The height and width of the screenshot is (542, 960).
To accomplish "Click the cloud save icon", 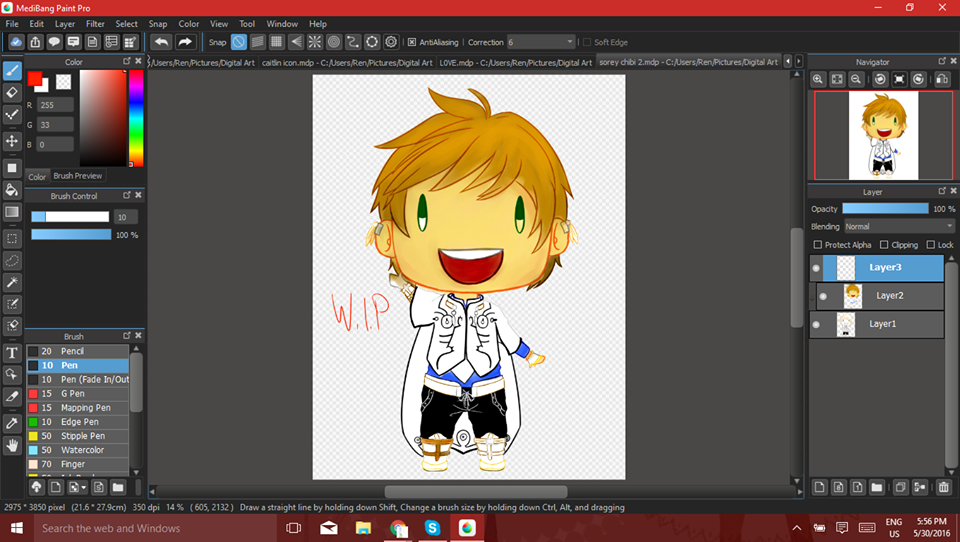I will coord(16,42).
